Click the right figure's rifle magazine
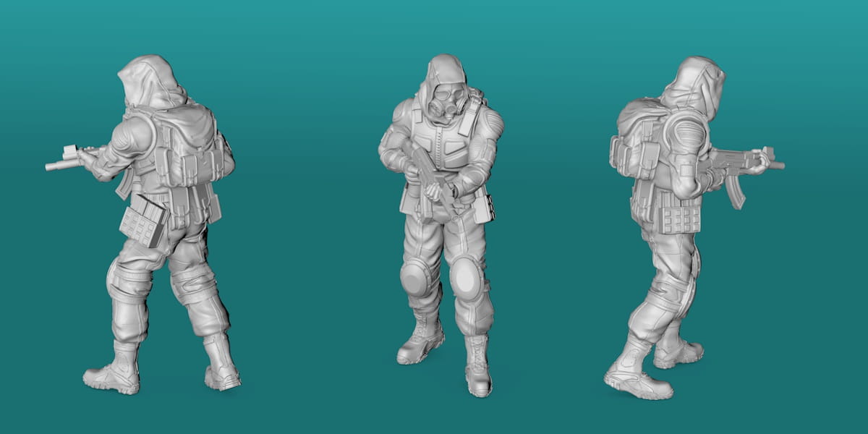 coord(734,190)
